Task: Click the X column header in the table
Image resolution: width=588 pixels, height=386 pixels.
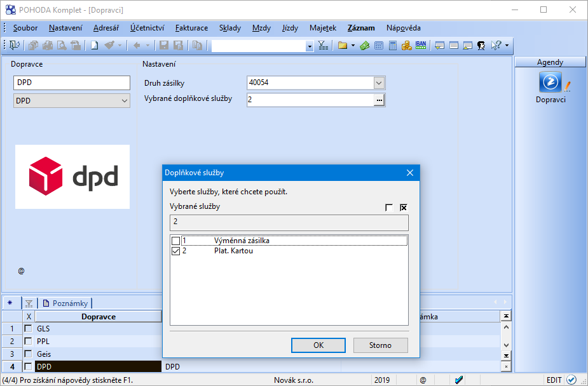Action: coord(29,317)
